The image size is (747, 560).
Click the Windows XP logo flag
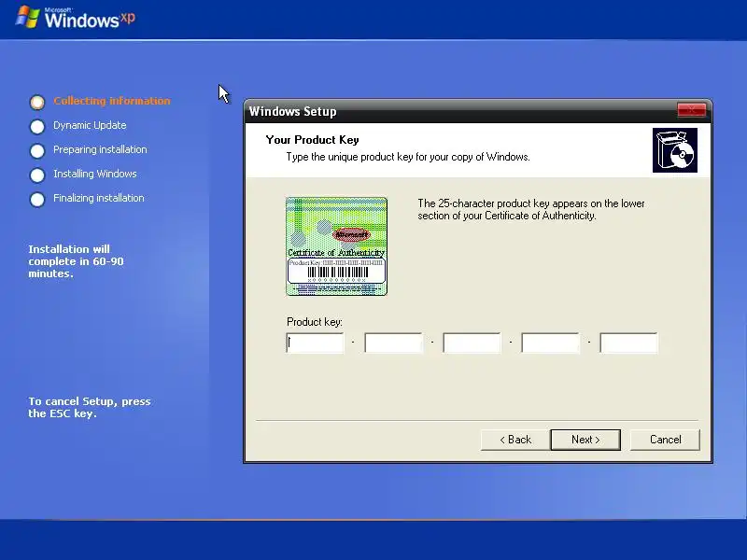(28, 16)
